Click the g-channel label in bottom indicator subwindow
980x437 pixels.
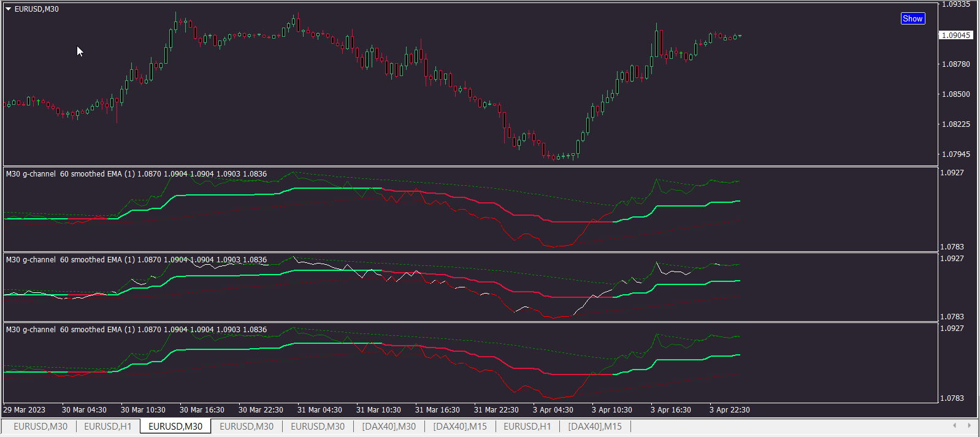(137, 330)
